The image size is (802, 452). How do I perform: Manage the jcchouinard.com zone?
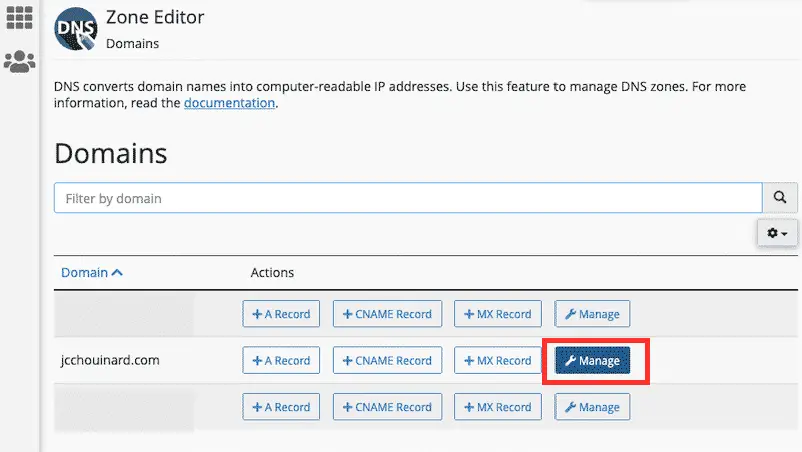(592, 360)
